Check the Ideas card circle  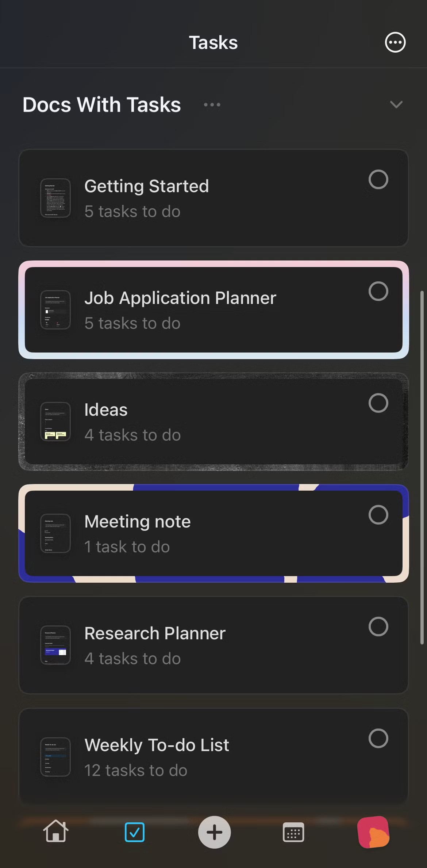(378, 403)
